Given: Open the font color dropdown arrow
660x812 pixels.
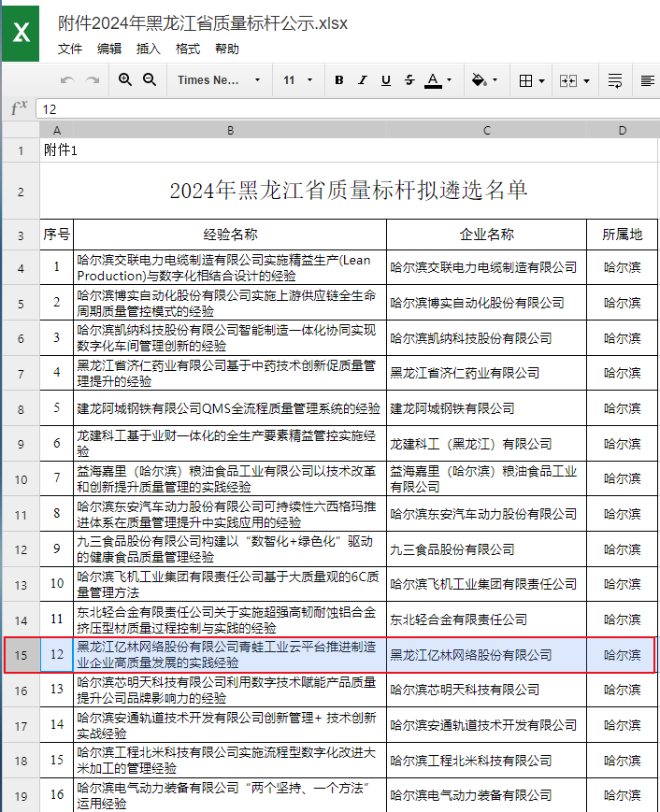Looking at the screenshot, I should click(449, 80).
